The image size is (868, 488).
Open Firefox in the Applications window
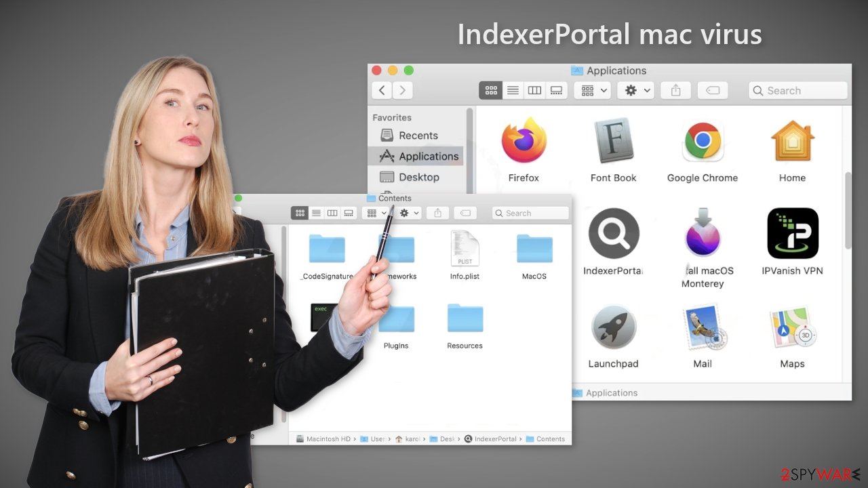click(524, 141)
